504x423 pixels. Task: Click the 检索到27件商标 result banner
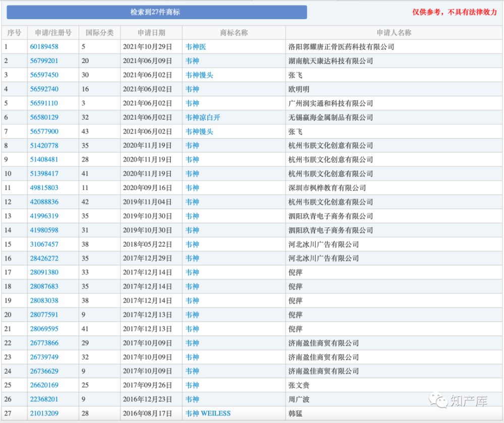(157, 12)
